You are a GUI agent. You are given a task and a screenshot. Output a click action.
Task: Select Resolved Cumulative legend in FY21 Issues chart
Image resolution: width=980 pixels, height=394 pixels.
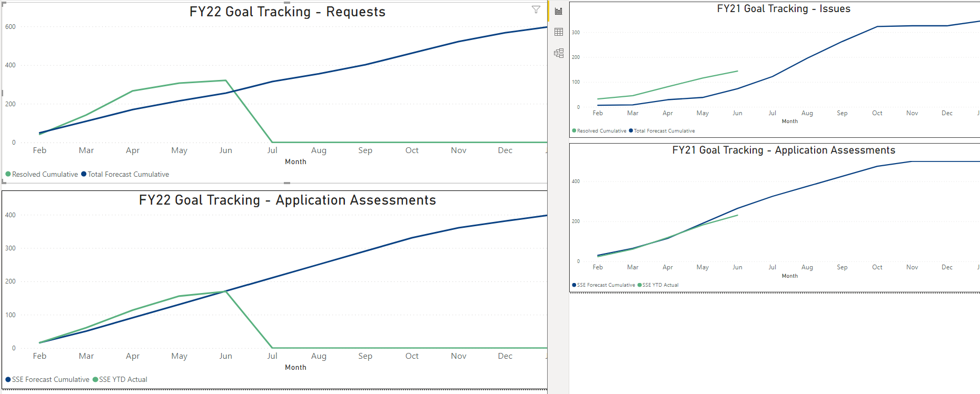(599, 131)
